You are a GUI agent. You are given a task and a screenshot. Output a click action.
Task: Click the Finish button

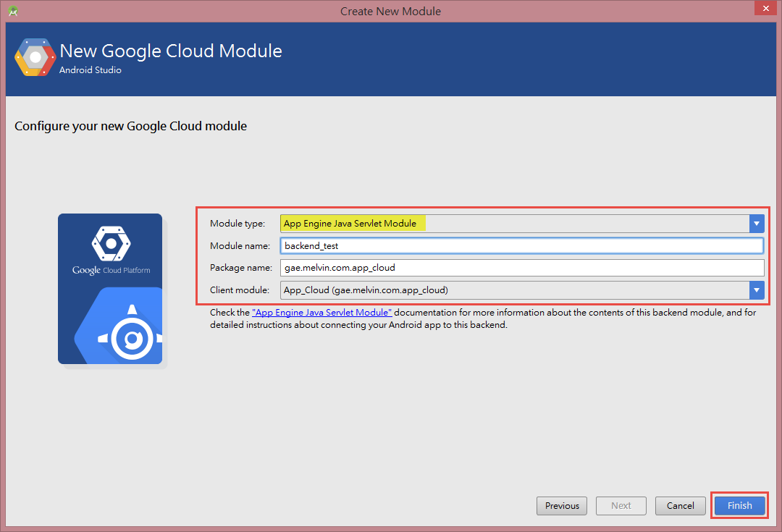(x=739, y=505)
